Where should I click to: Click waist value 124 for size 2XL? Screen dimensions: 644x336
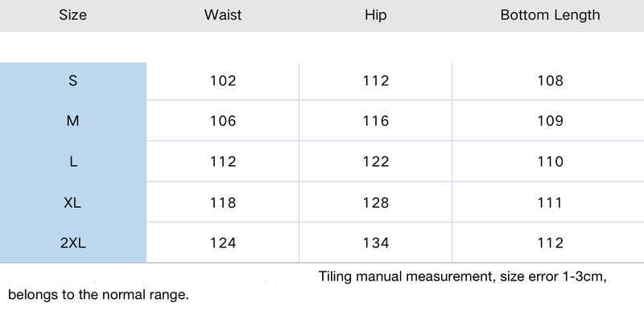coord(223,243)
